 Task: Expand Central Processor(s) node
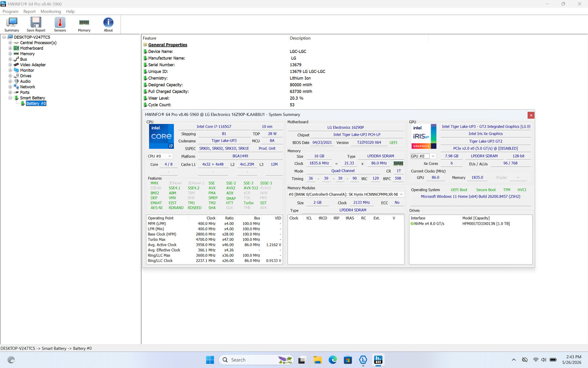(10, 43)
